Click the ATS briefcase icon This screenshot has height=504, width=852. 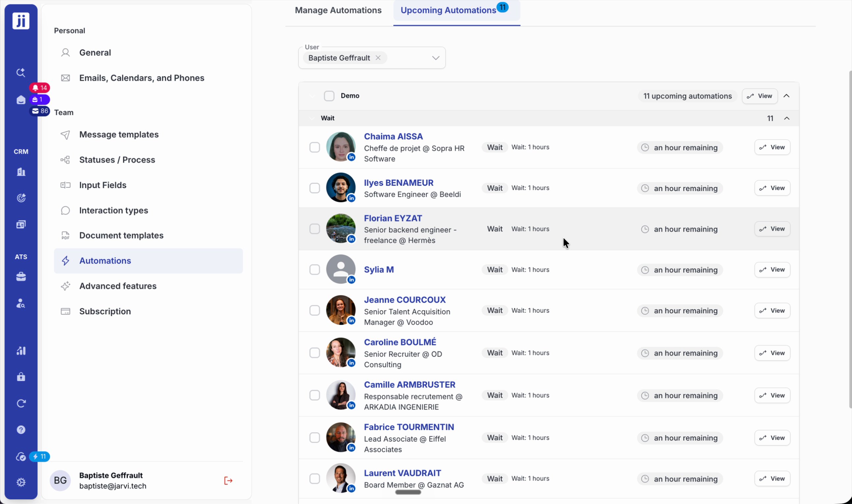point(21,277)
